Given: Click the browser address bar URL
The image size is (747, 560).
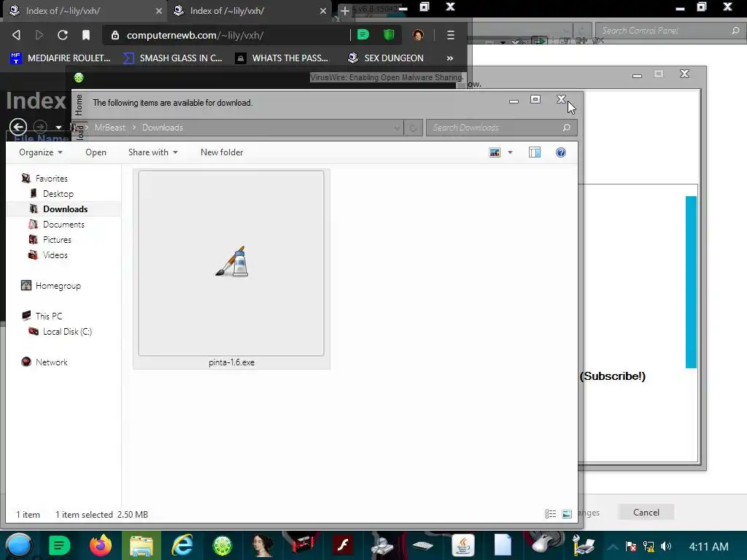Looking at the screenshot, I should (195, 35).
